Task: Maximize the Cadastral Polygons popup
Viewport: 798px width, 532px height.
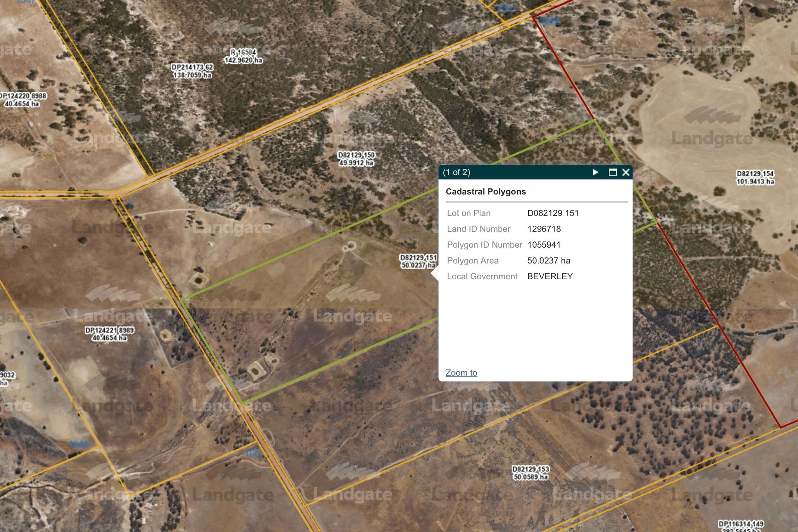Action: tap(612, 172)
